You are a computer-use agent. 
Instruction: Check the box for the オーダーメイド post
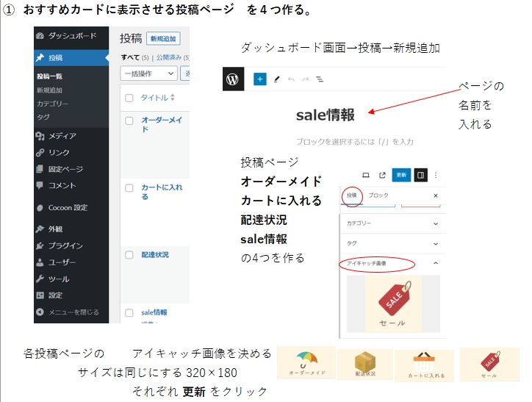129,121
